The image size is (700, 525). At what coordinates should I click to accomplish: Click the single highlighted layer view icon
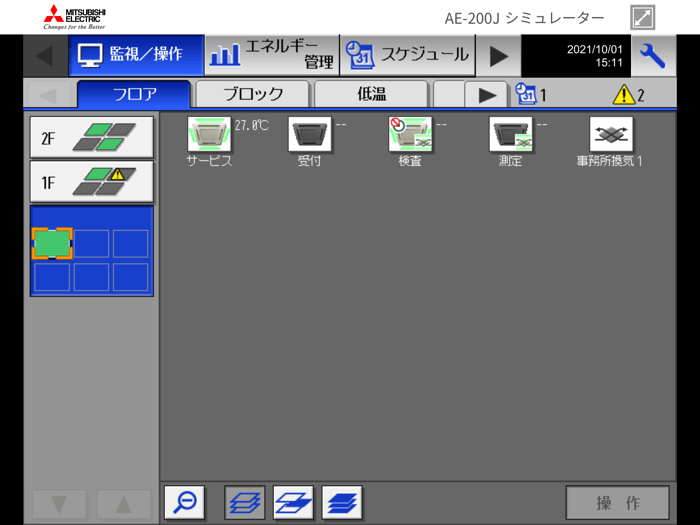click(293, 503)
